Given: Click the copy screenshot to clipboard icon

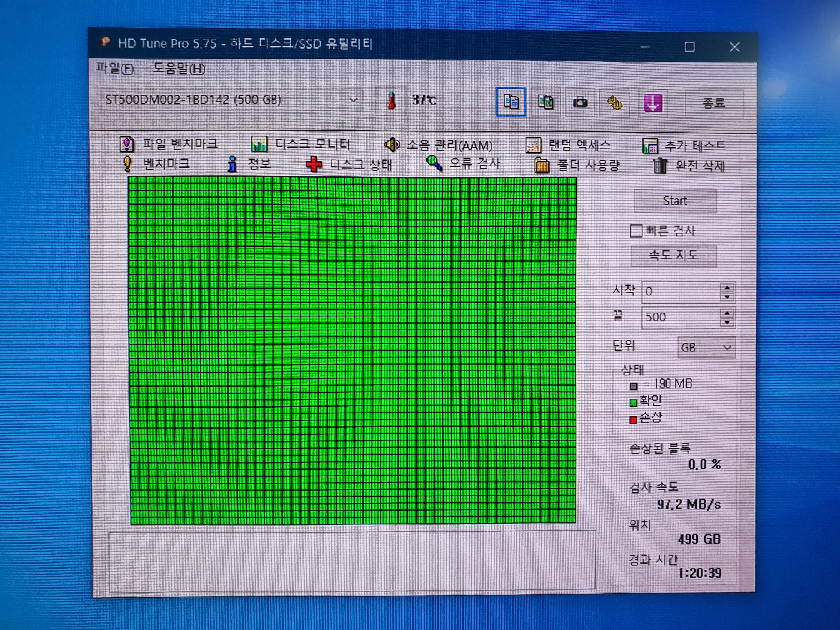Looking at the screenshot, I should (x=546, y=102).
